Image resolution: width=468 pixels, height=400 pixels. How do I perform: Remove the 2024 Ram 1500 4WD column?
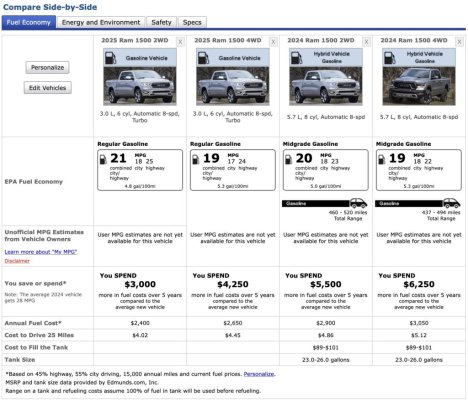pyautogui.click(x=459, y=42)
